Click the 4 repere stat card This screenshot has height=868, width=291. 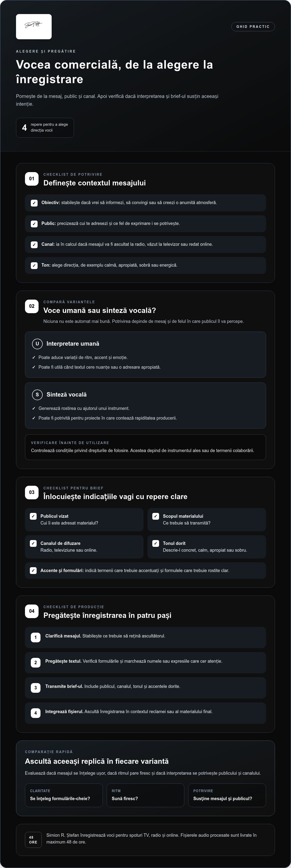point(45,128)
